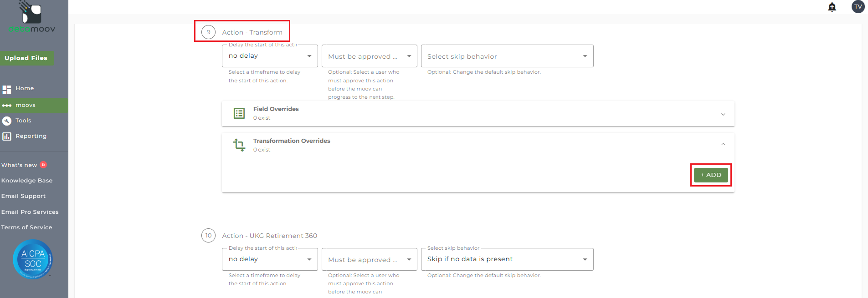Click the AICPA SOC badge
The width and height of the screenshot is (868, 298).
tap(33, 259)
